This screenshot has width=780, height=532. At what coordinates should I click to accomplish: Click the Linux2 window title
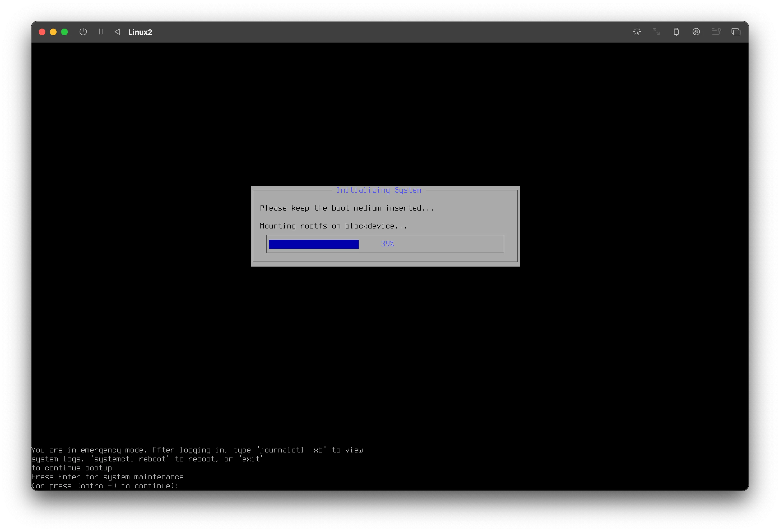[x=140, y=32]
